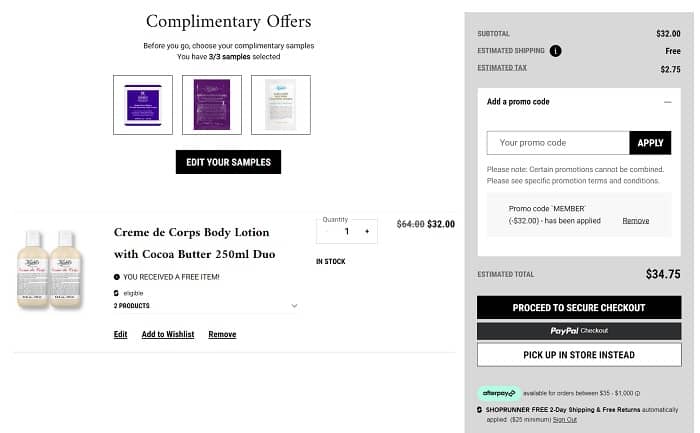
Task: Click the Afterpay logo badge
Action: (498, 393)
